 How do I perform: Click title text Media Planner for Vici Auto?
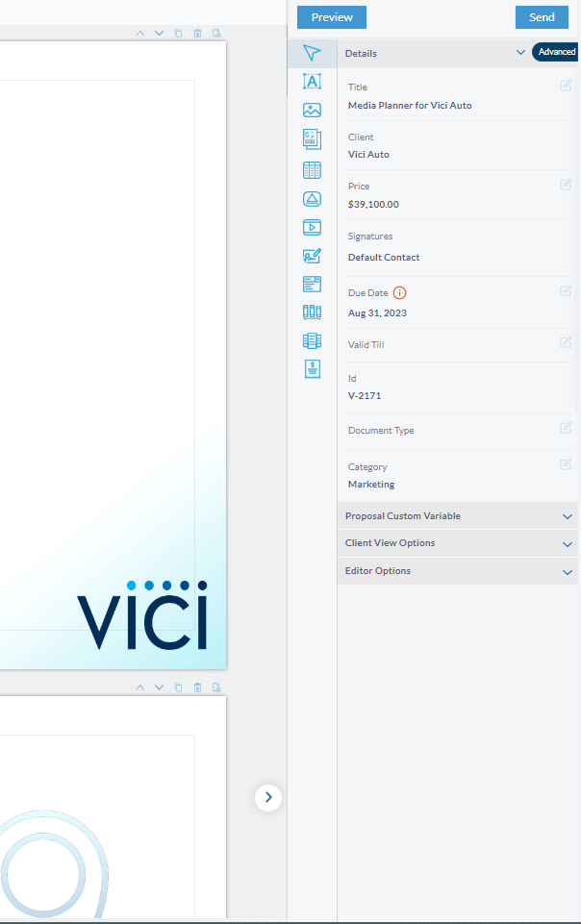[x=410, y=106]
